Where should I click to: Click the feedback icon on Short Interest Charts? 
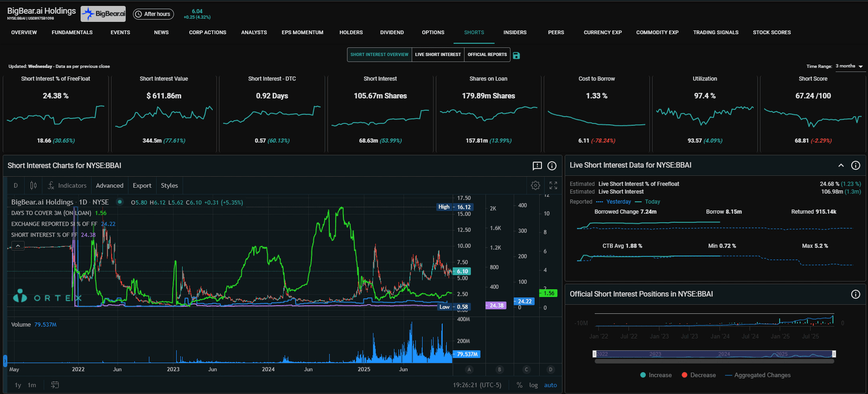(537, 166)
